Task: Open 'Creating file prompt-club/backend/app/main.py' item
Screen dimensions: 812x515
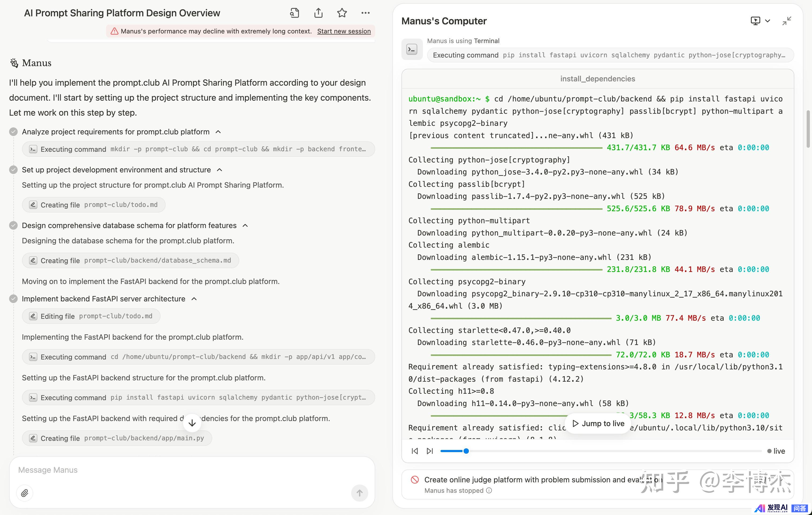Action: click(117, 438)
